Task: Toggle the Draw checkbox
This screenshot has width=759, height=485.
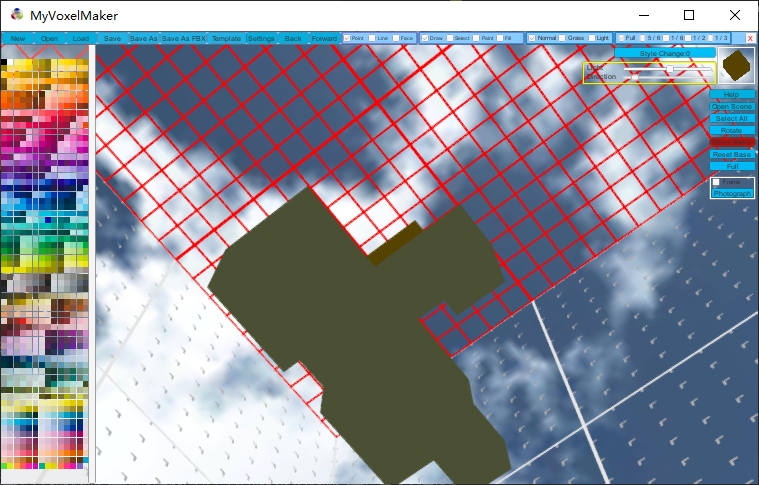Action: pyautogui.click(x=425, y=38)
